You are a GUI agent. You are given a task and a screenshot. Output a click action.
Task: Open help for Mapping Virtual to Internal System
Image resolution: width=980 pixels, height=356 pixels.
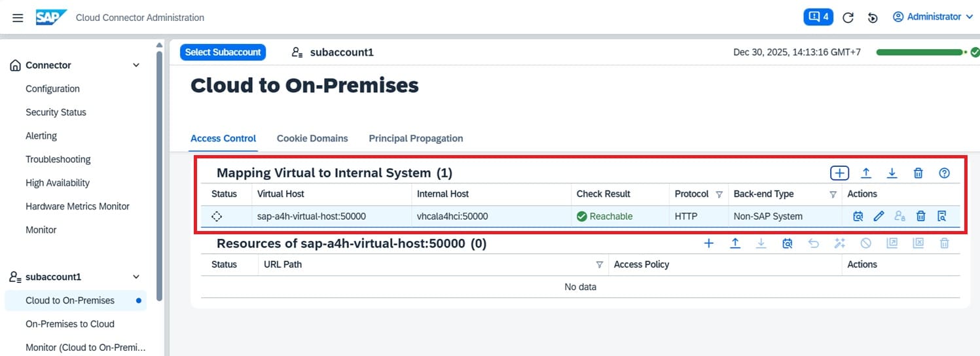coord(944,173)
